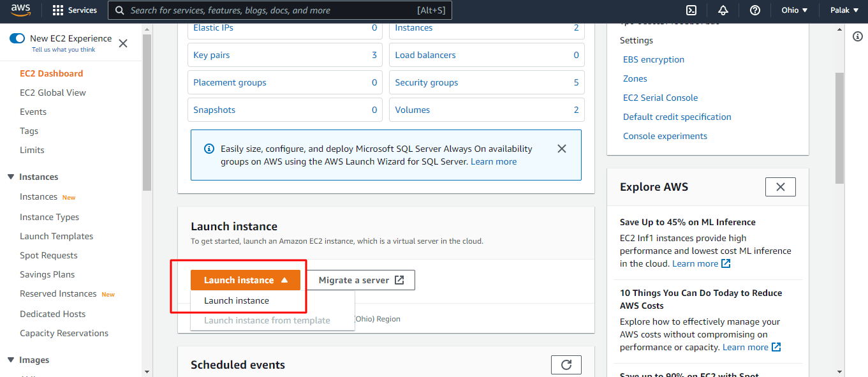Open EC2 Serial Console link

[661, 98]
